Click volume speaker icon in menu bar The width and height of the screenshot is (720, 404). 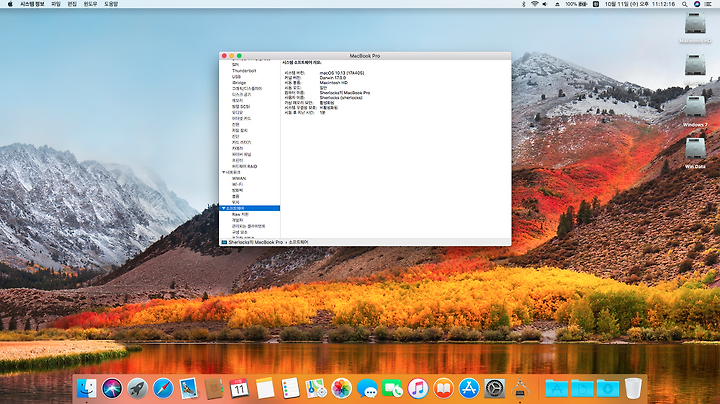coord(545,4)
